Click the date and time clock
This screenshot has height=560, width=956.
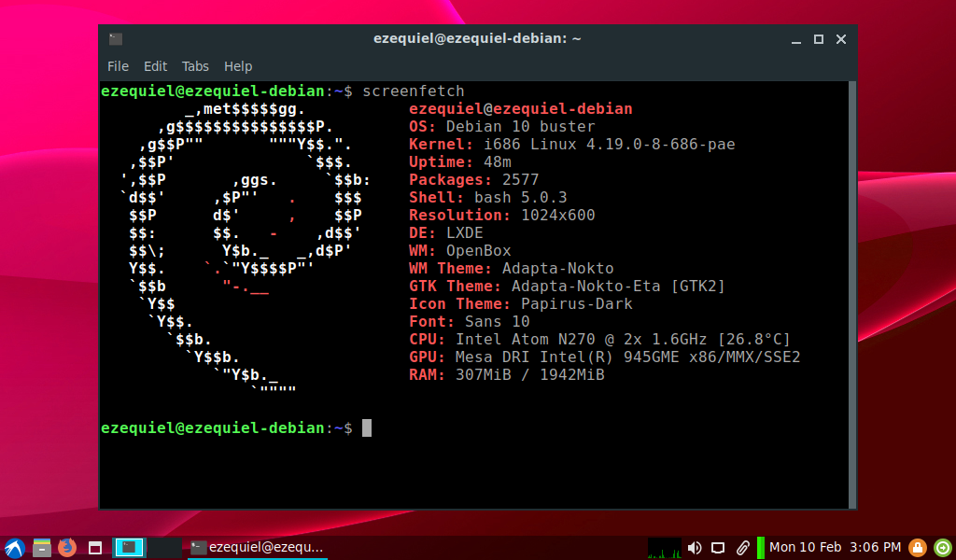point(835,547)
